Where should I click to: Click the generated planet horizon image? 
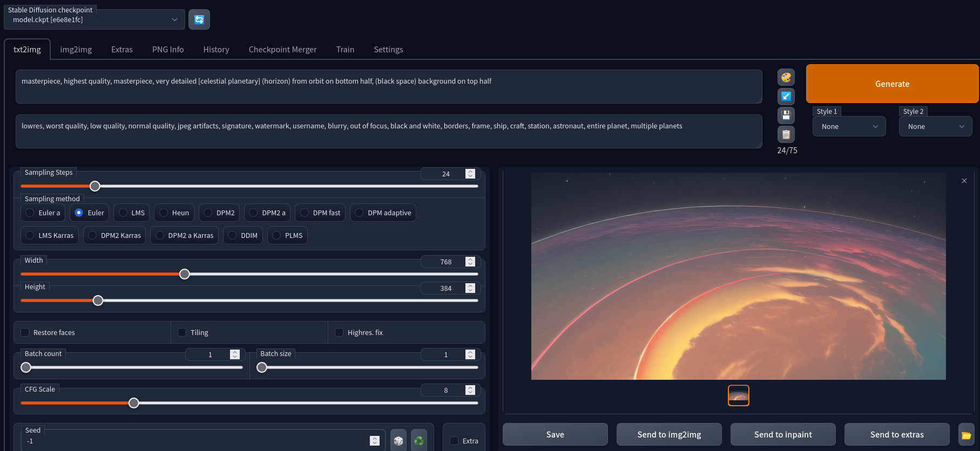739,276
